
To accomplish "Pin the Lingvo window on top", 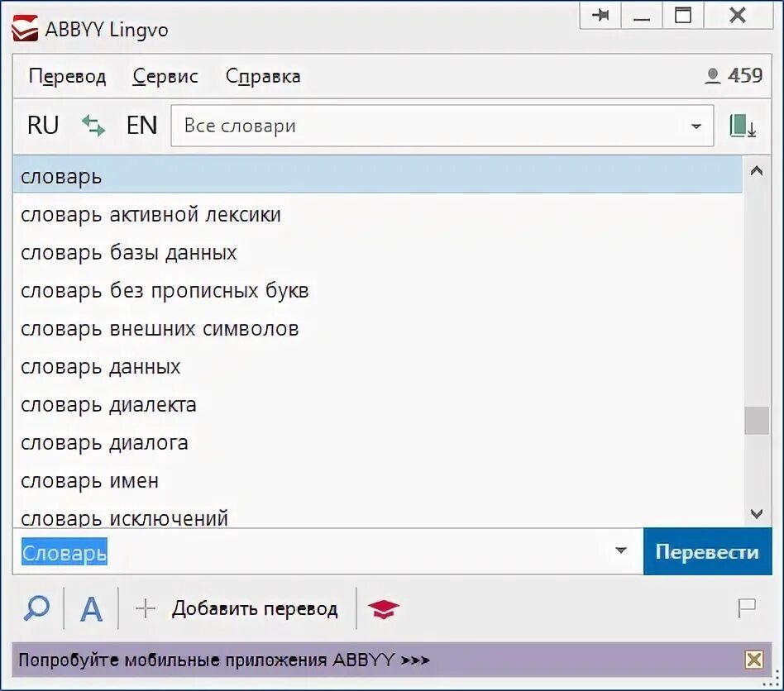I will (600, 15).
